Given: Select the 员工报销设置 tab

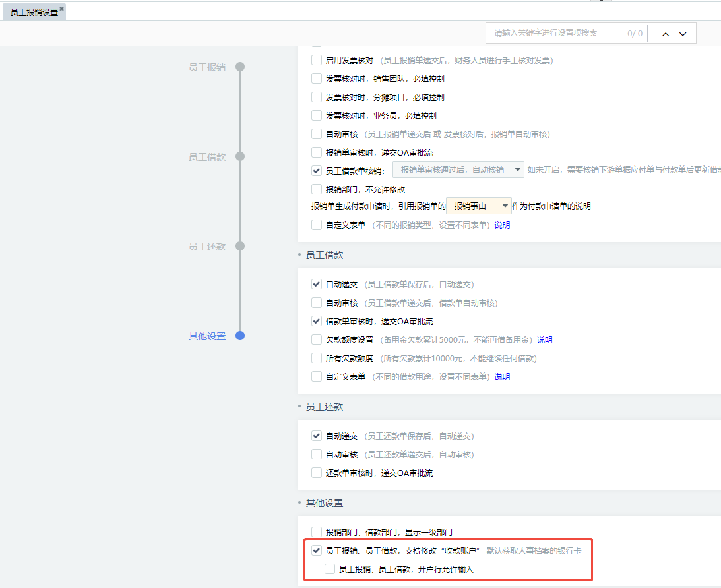Looking at the screenshot, I should (x=34, y=12).
